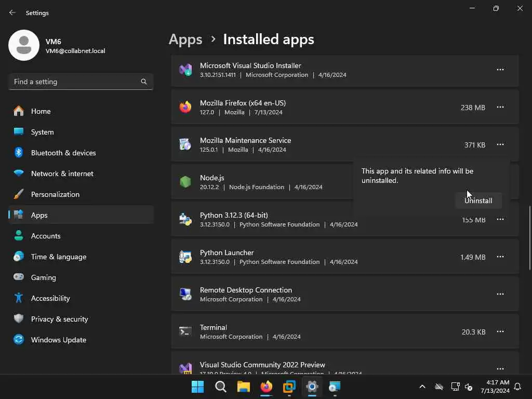Open more options for Mozilla Firefox
The image size is (532, 399).
(x=500, y=107)
